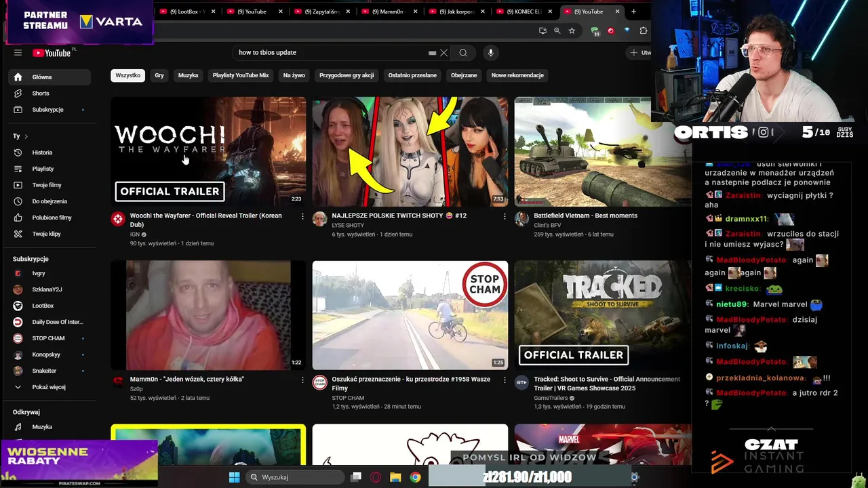Play the STOP CHAM cyclist video thumbnail
868x488 pixels.
point(410,315)
